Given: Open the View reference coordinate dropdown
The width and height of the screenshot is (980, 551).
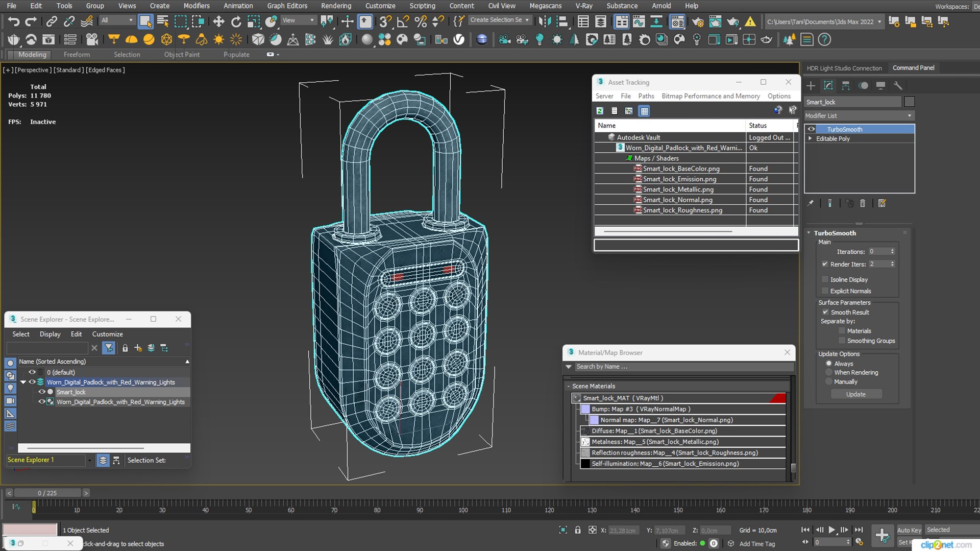Looking at the screenshot, I should (x=299, y=20).
